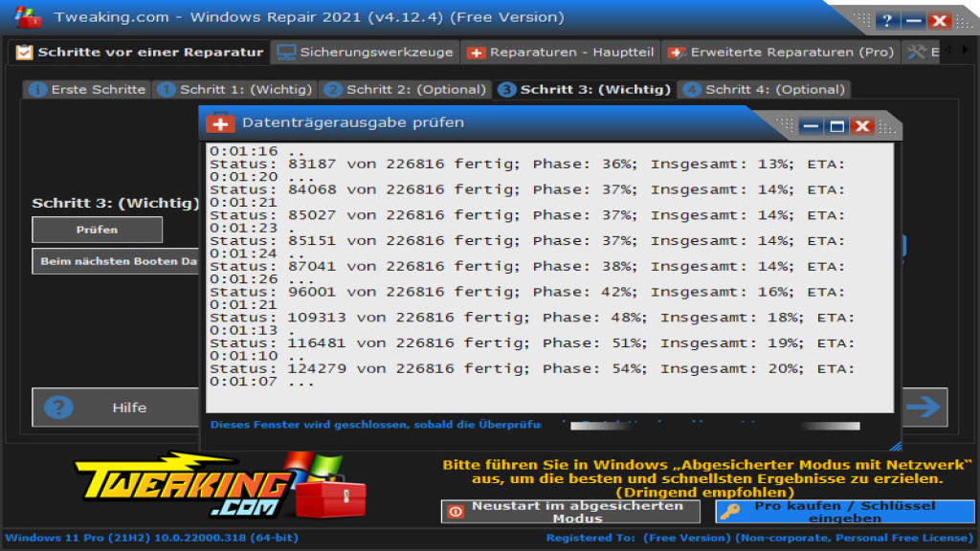Switch to Reparaturen - Hauptteil tab

[x=561, y=53]
